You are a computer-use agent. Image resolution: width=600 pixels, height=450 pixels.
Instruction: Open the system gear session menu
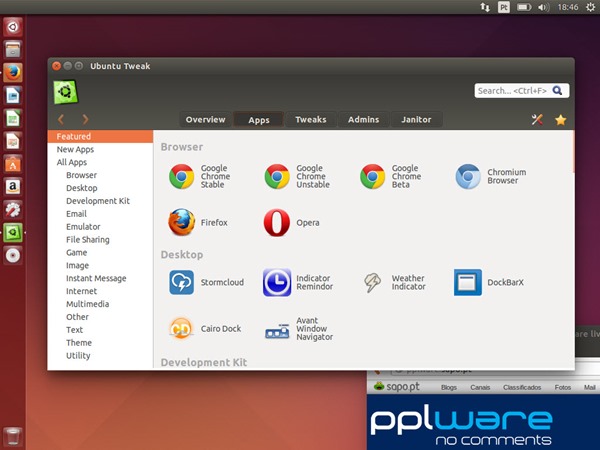pos(590,7)
